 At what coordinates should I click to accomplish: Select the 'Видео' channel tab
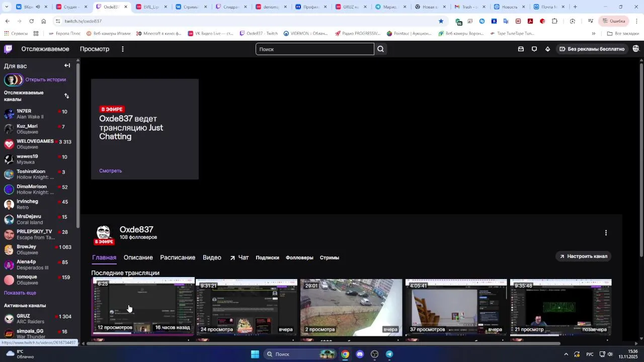212,257
